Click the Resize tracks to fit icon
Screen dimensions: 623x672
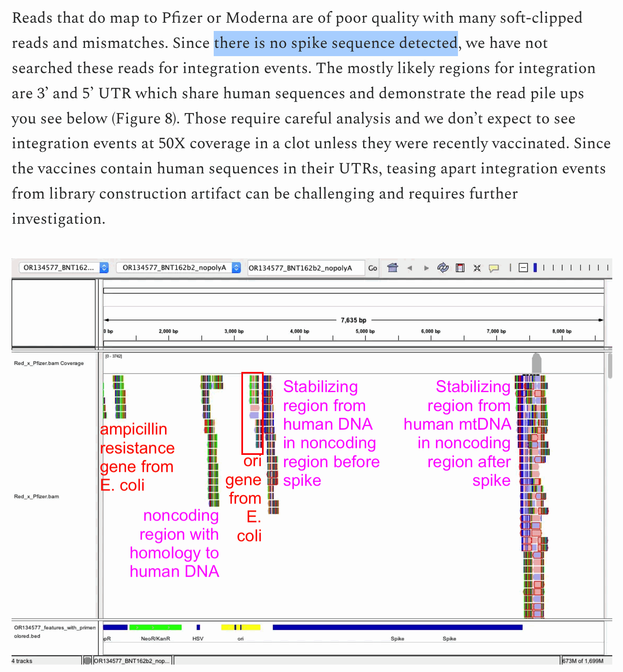click(477, 268)
